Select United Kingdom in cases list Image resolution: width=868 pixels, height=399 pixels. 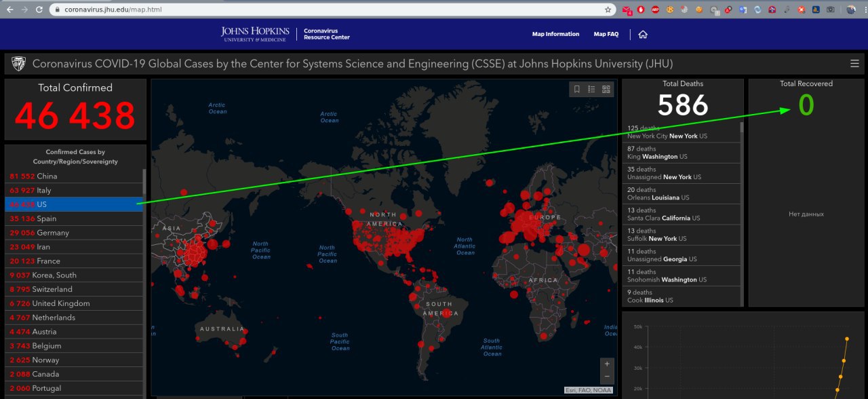pyautogui.click(x=74, y=303)
